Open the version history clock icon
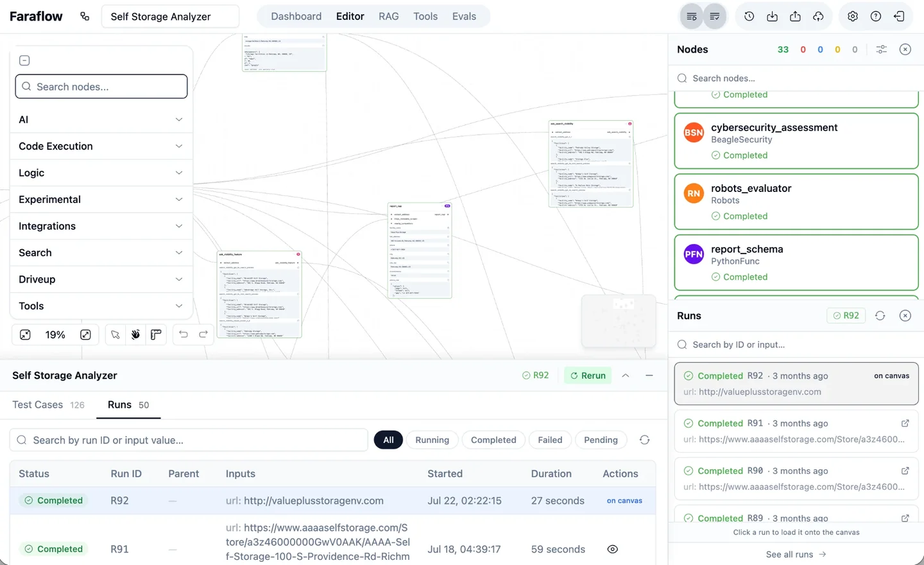 [749, 17]
